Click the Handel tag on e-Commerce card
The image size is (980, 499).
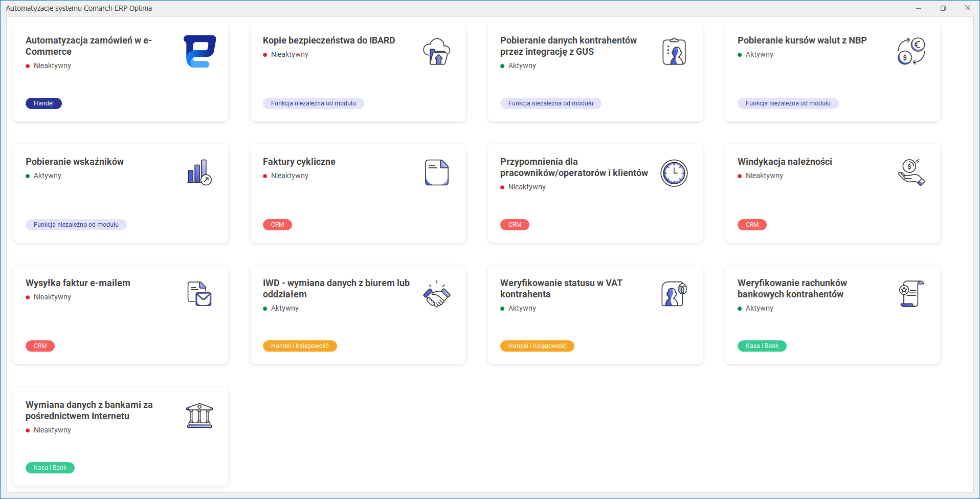point(43,103)
